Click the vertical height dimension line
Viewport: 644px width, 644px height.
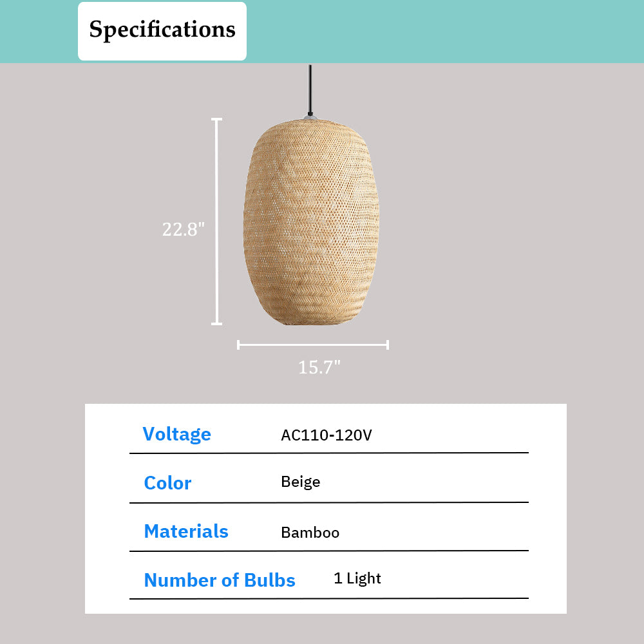tap(217, 222)
